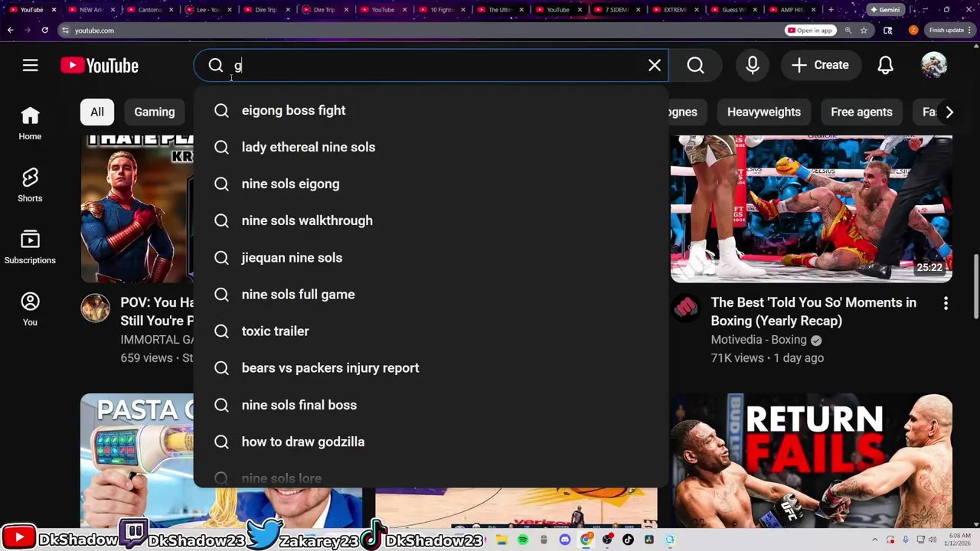Visit the Motivedia - Boxing channel name

click(x=758, y=340)
